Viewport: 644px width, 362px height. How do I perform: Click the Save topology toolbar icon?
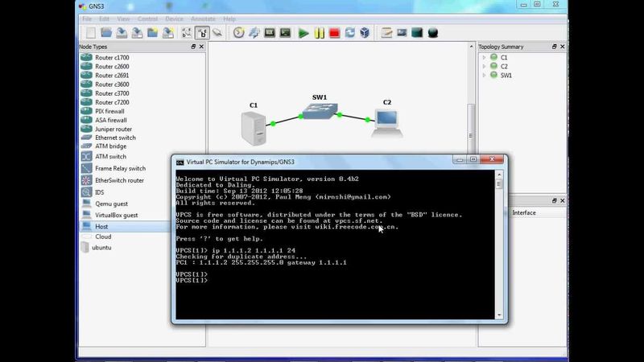coord(122,33)
